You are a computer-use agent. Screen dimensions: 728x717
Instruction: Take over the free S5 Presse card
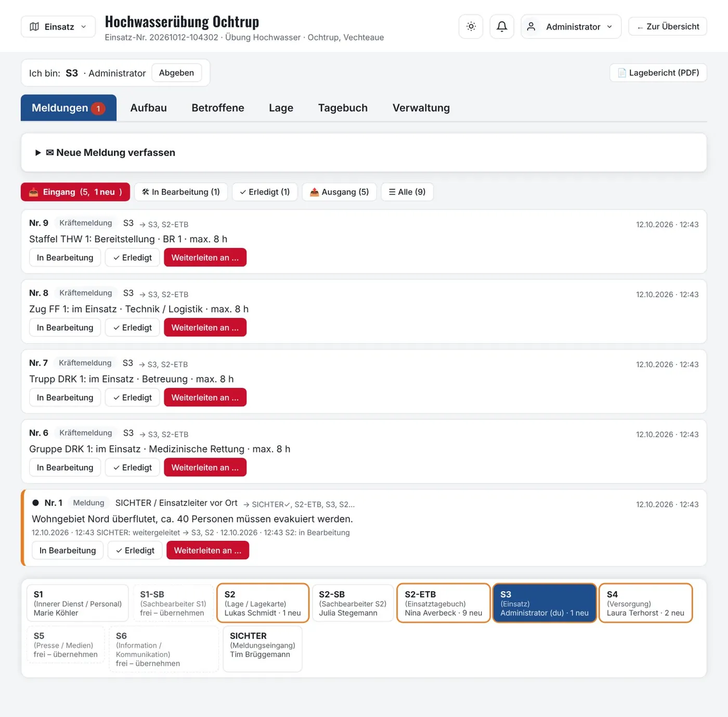(66, 645)
